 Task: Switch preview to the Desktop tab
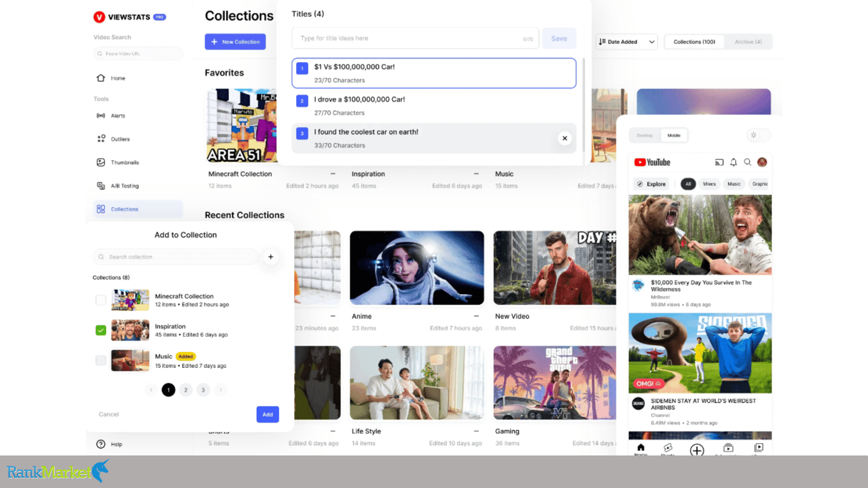pos(644,135)
